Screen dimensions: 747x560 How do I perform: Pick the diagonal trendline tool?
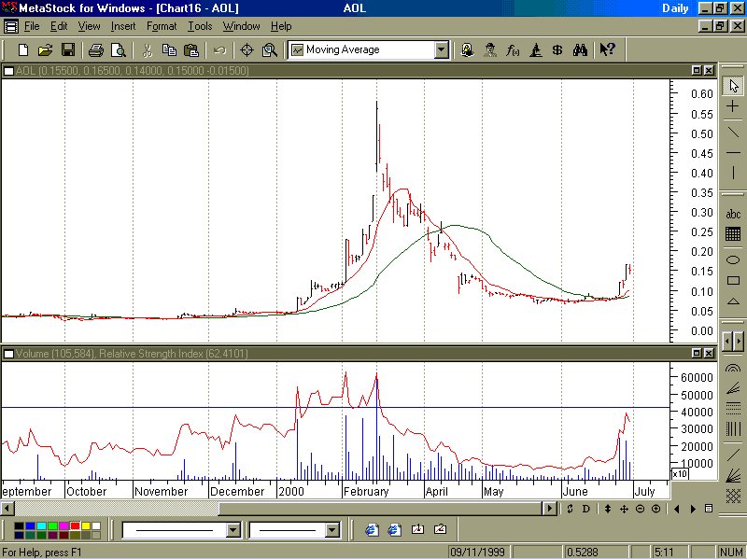point(733,132)
